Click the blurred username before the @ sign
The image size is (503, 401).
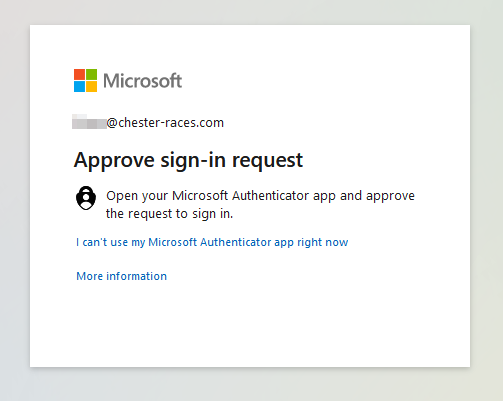click(x=89, y=122)
